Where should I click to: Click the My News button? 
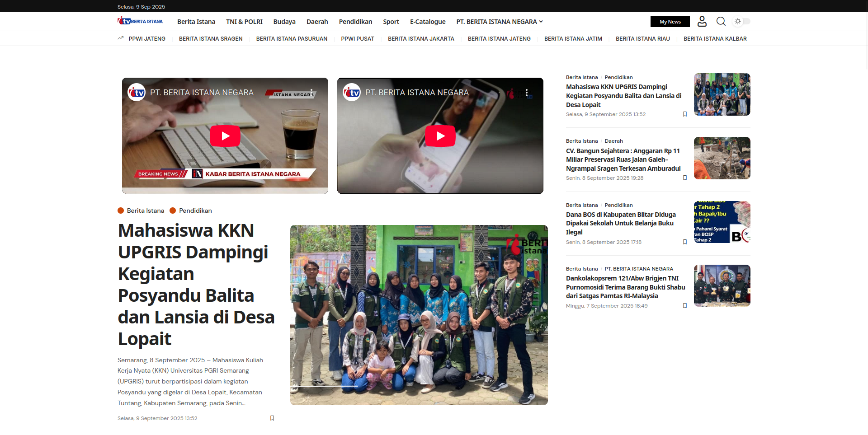tap(670, 22)
